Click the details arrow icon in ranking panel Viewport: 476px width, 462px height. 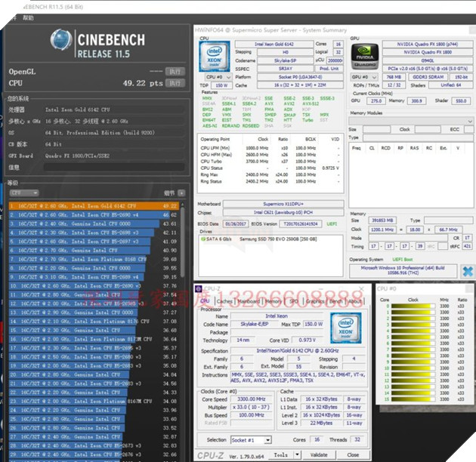pos(181,193)
